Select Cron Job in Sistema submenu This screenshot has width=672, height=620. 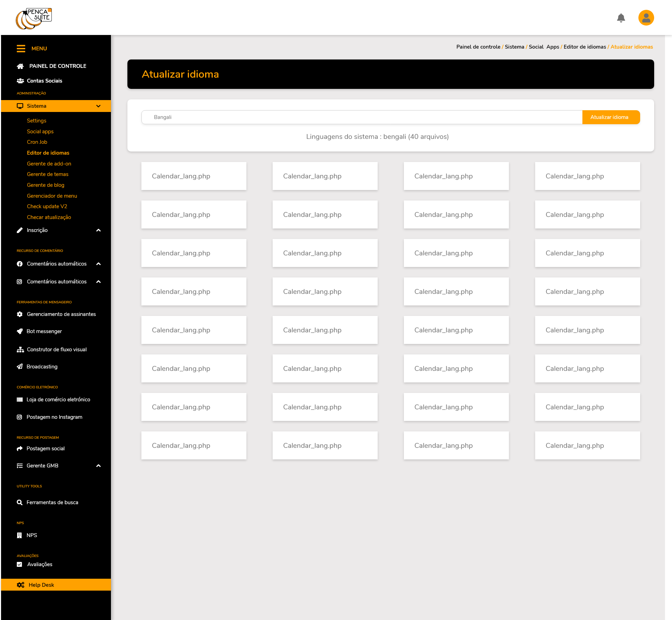tap(37, 142)
